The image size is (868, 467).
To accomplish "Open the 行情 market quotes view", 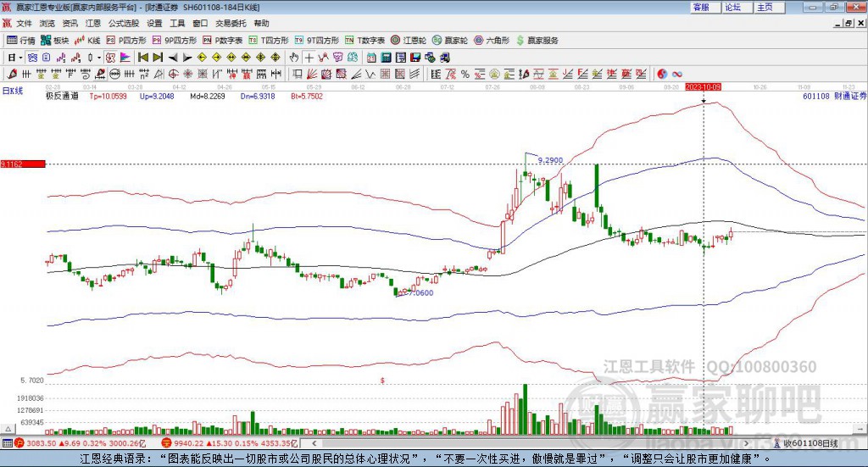I will (x=21, y=41).
